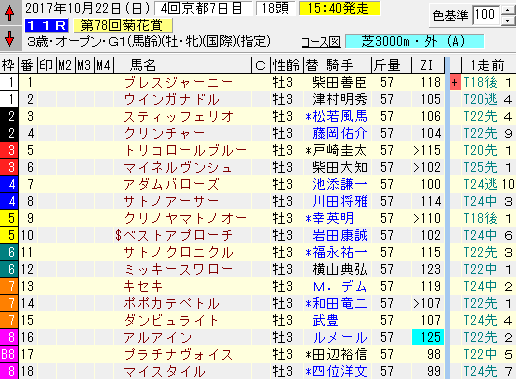This screenshot has height=379, width=516.
Task: Increase the 色基準 value with the up stepper
Action: (508, 10)
